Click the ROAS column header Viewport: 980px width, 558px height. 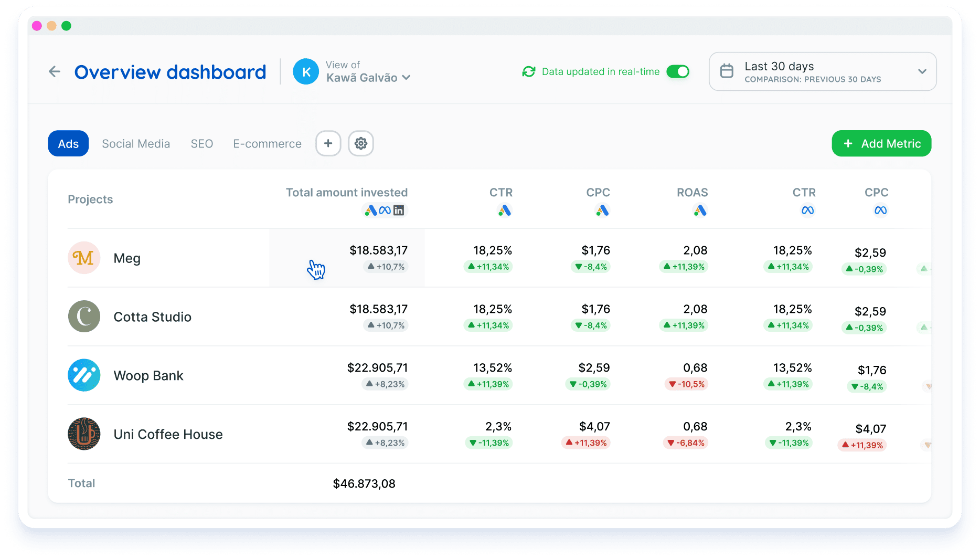(693, 193)
